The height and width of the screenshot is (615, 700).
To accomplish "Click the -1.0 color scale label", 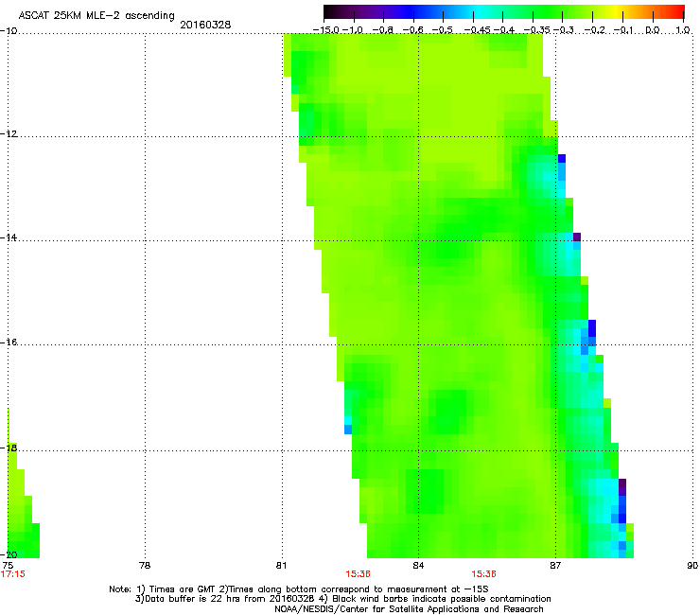I will pyautogui.click(x=353, y=30).
